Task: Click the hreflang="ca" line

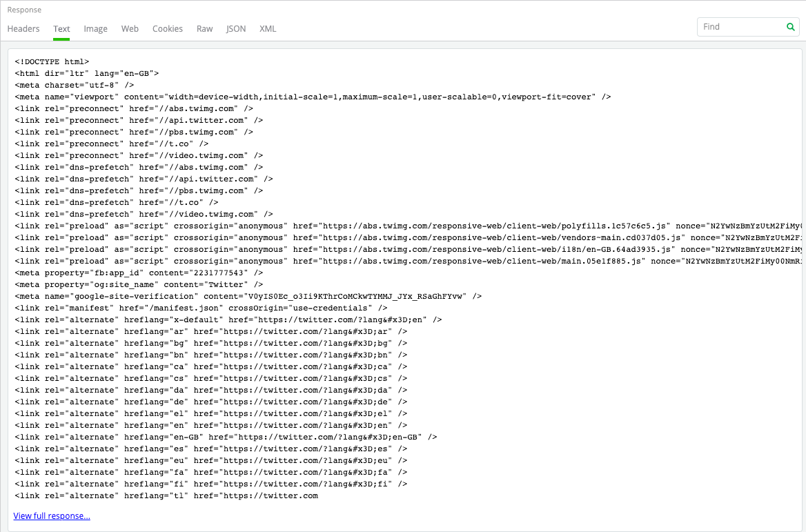Action: [211, 367]
